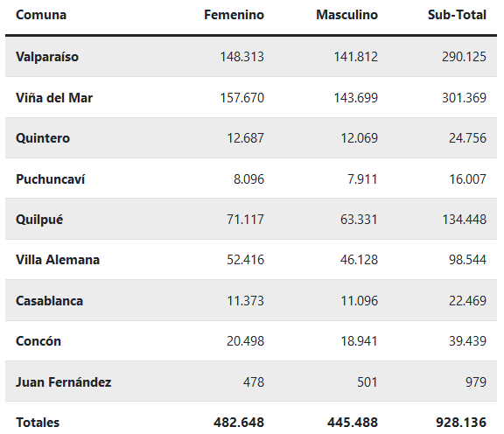Click Juan Fernández masculino value 501
The image size is (504, 434).
pos(367,382)
